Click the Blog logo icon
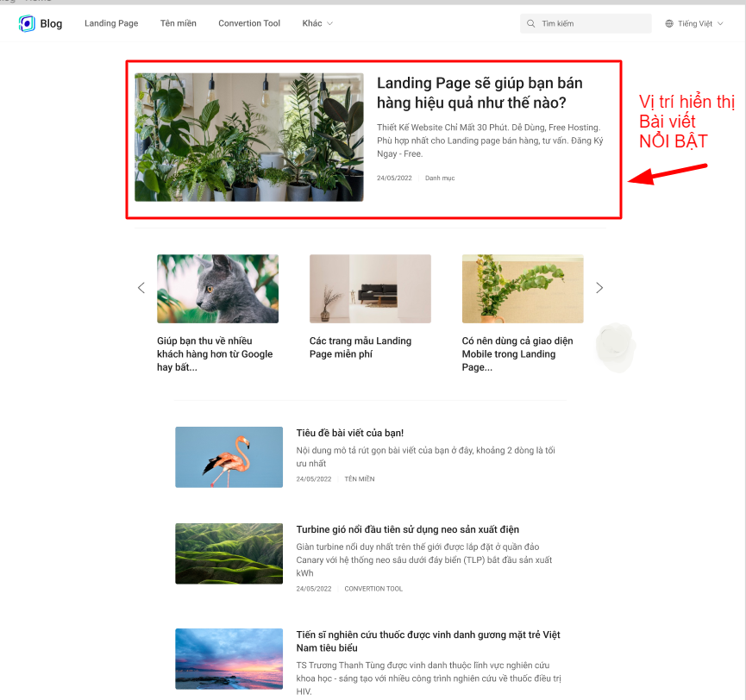746x700 pixels. click(27, 23)
